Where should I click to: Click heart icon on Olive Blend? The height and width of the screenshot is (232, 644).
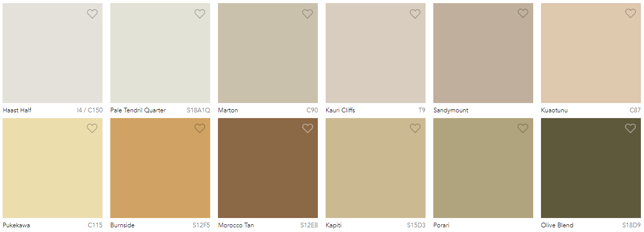pos(631,128)
